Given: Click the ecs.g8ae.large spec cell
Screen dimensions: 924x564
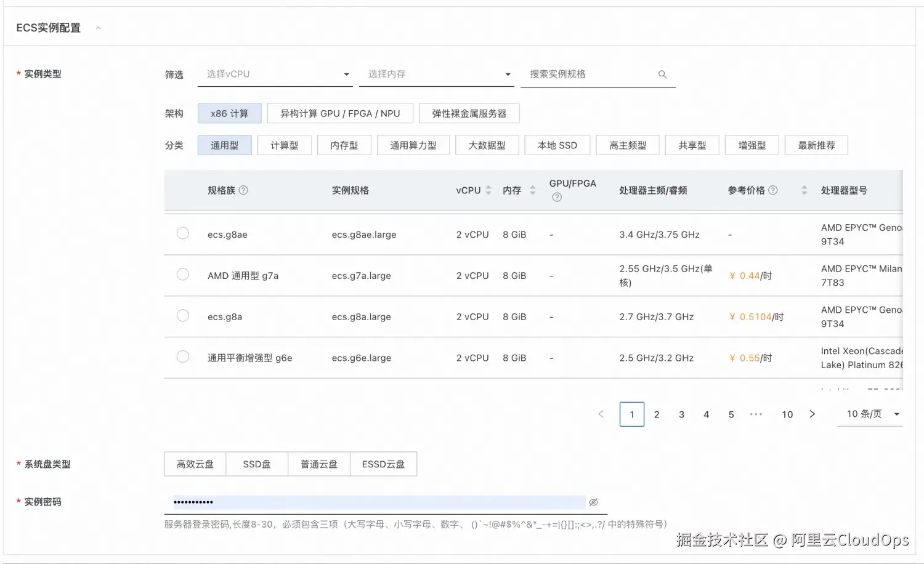Looking at the screenshot, I should [364, 235].
